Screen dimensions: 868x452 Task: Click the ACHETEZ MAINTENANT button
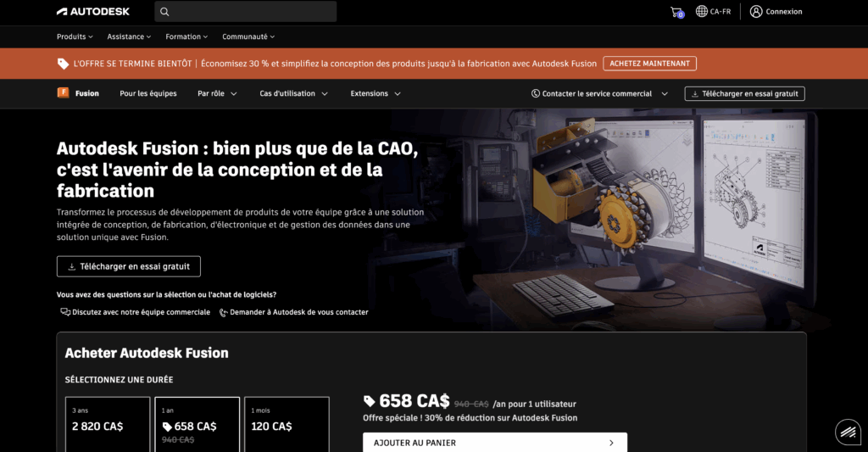click(x=650, y=64)
